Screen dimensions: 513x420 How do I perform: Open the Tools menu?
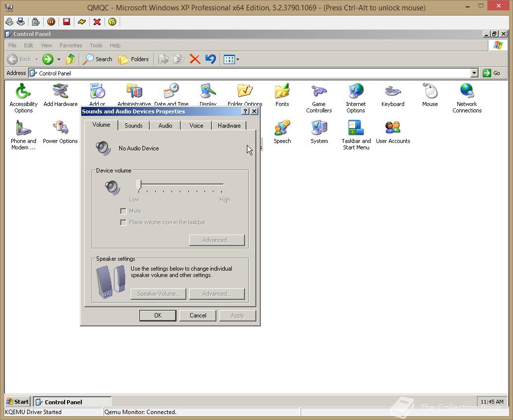(x=96, y=45)
